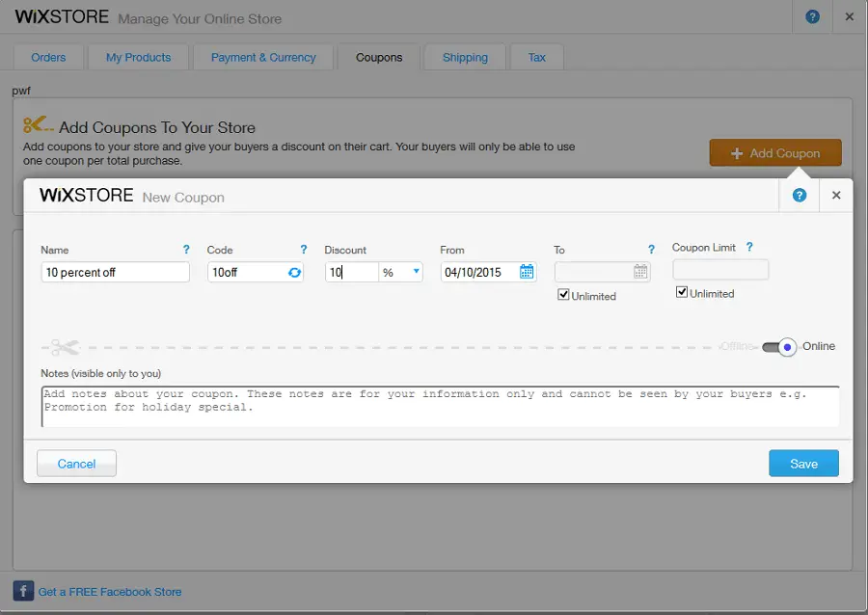
Task: Open the Tax tab
Action: 537,58
